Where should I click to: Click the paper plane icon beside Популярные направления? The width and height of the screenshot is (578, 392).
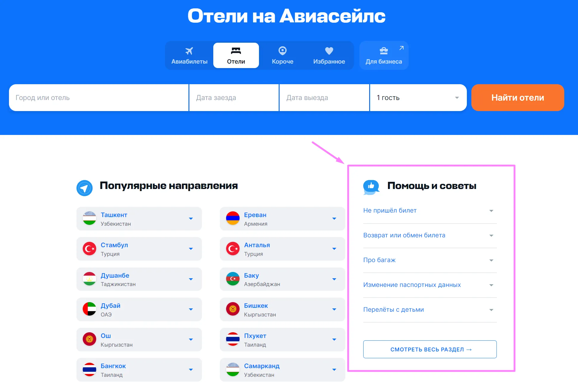click(x=85, y=188)
